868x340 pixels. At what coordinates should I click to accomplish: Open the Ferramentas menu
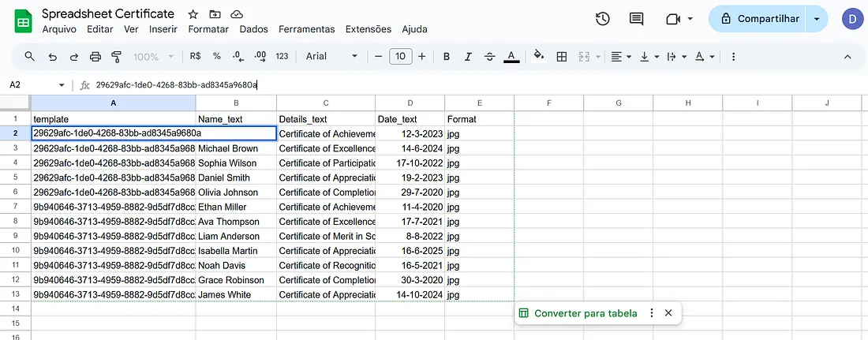307,29
